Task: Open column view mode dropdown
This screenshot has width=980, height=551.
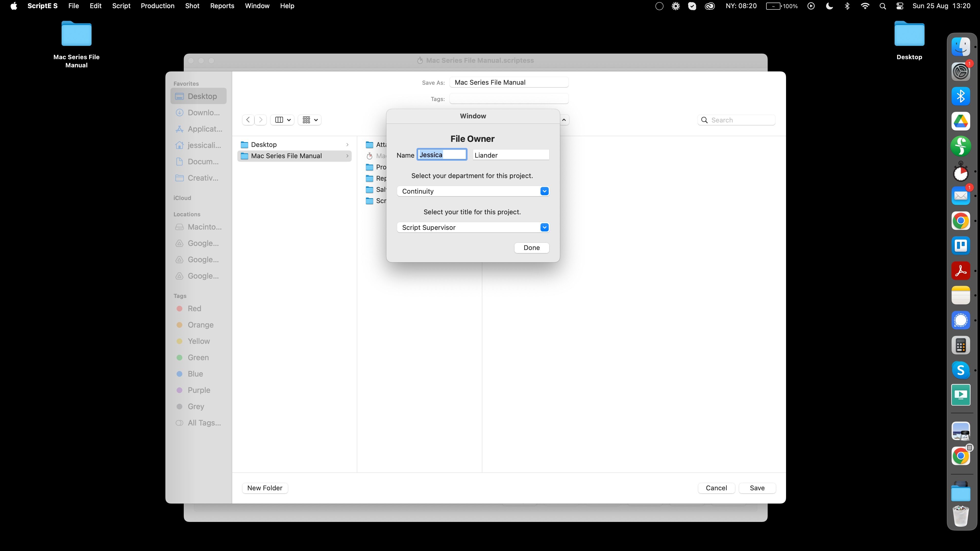Action: [x=283, y=120]
